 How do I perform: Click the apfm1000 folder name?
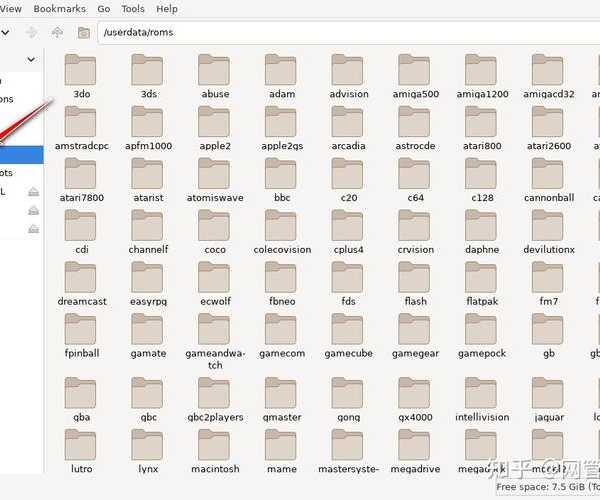tap(148, 146)
